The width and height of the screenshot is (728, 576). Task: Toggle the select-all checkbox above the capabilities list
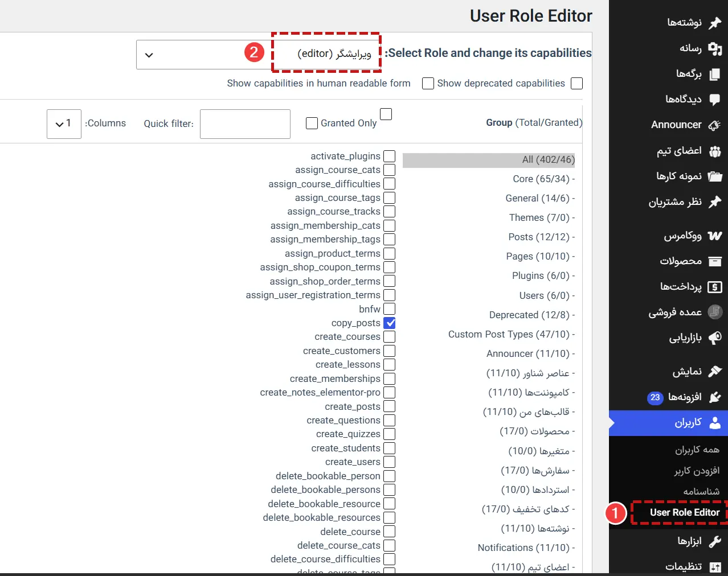pos(386,114)
